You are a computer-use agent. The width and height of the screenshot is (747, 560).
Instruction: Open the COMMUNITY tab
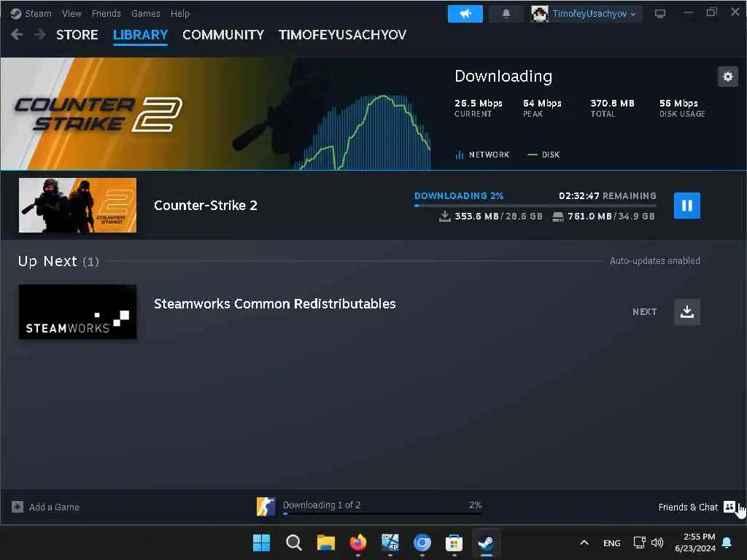pos(223,35)
